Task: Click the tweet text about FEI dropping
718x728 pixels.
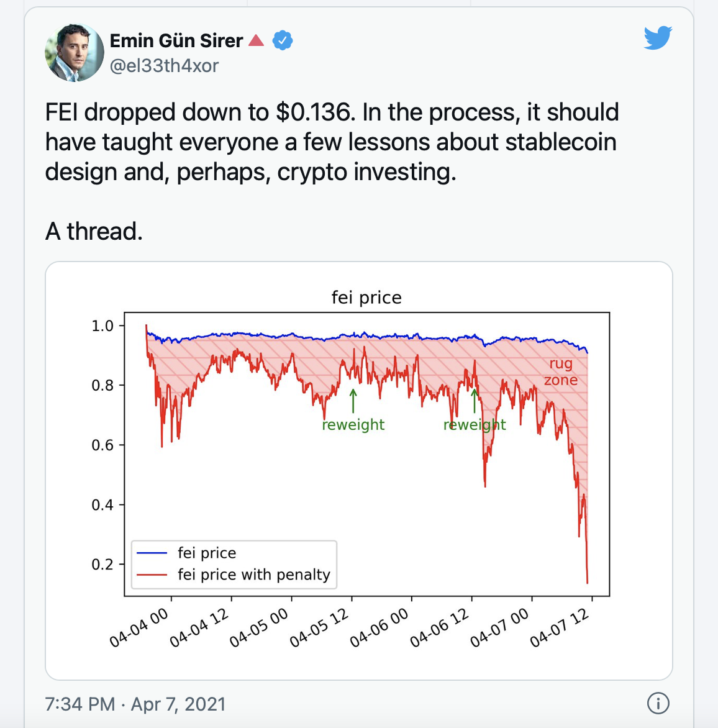Action: pos(332,142)
